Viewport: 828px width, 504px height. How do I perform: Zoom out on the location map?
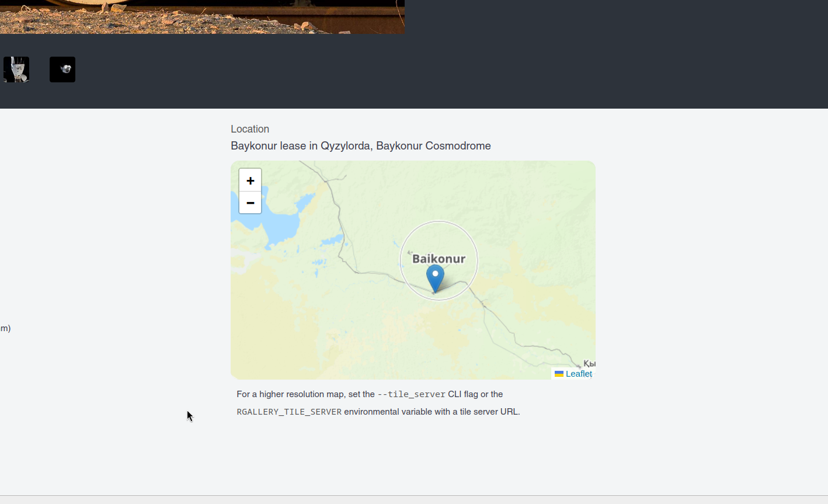click(250, 203)
